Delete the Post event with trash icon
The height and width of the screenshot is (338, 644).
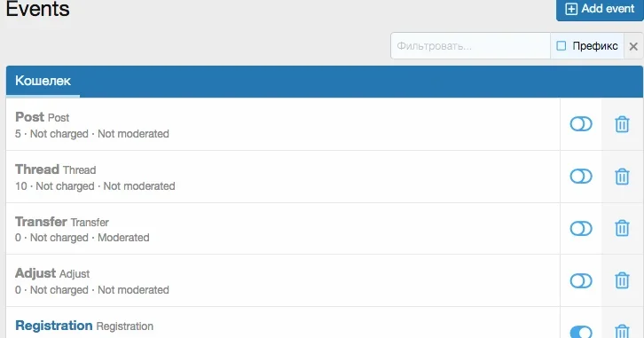click(x=622, y=124)
